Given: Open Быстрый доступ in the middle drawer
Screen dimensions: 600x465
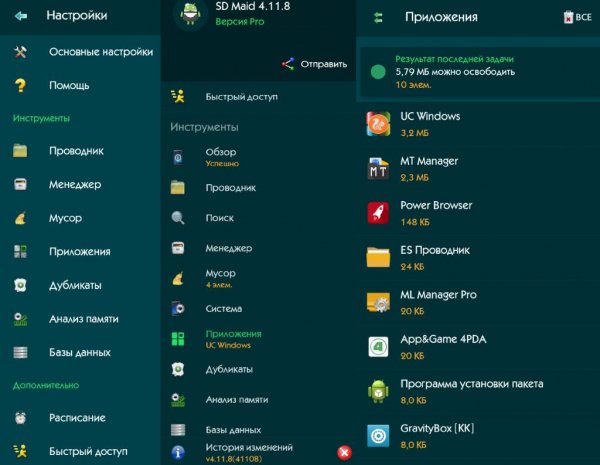Looking at the screenshot, I should click(258, 97).
